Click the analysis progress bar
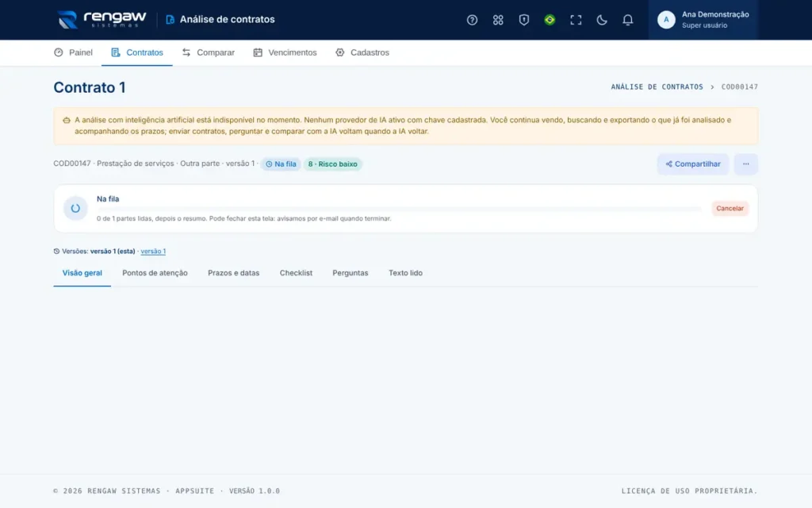 click(400, 209)
